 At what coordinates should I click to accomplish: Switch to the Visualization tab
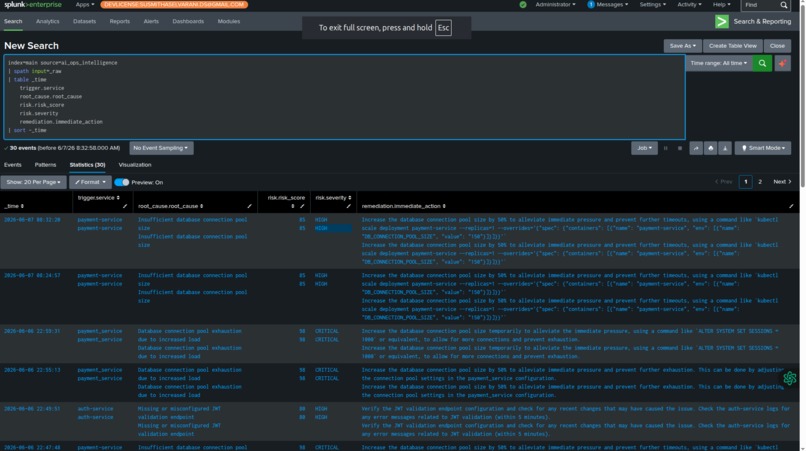click(x=135, y=165)
